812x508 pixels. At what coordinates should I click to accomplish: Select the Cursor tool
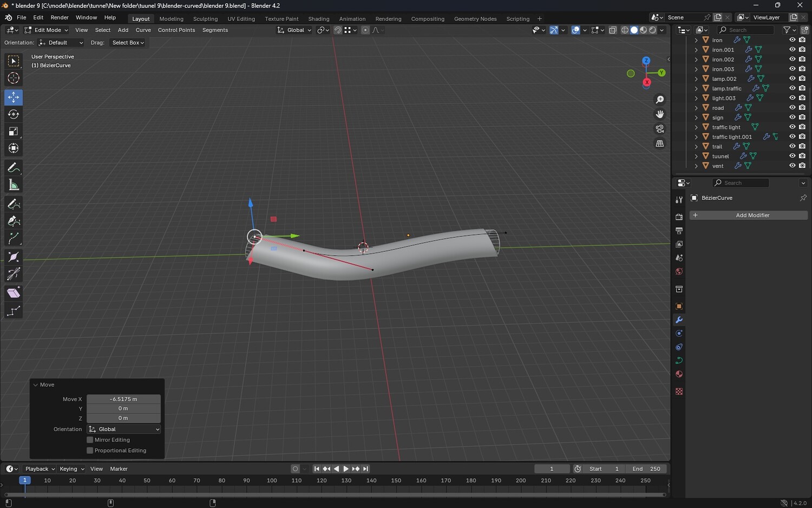pos(14,78)
